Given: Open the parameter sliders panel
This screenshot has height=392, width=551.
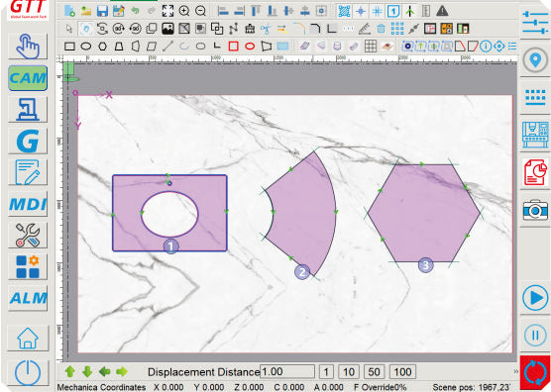Looking at the screenshot, I should coord(535,22).
